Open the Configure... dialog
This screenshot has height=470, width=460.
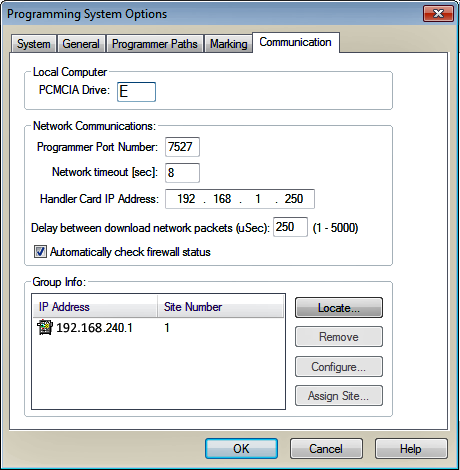339,367
